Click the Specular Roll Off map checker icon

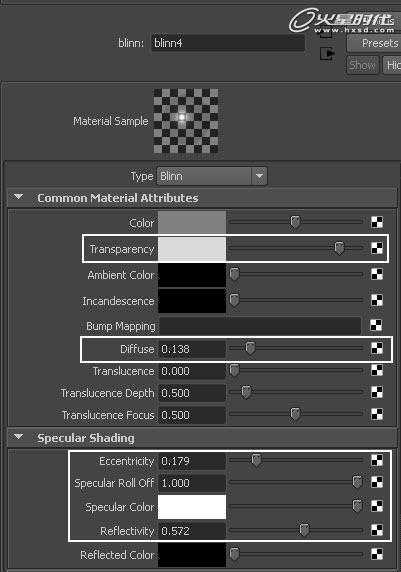click(377, 482)
